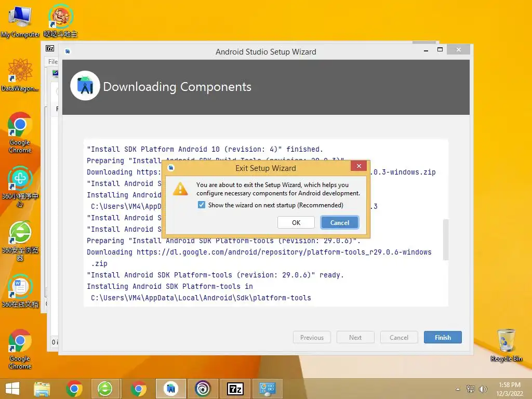
Task: Show hidden tray icons arrow
Action: click(x=458, y=389)
